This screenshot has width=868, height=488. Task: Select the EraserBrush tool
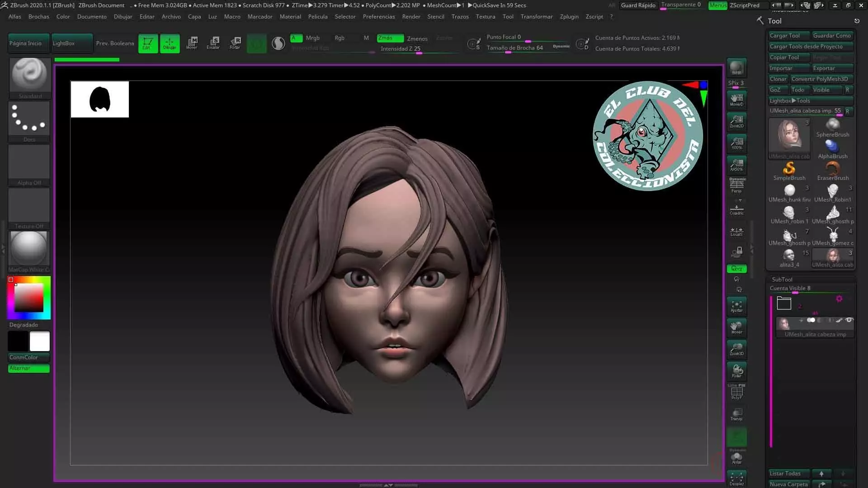832,171
